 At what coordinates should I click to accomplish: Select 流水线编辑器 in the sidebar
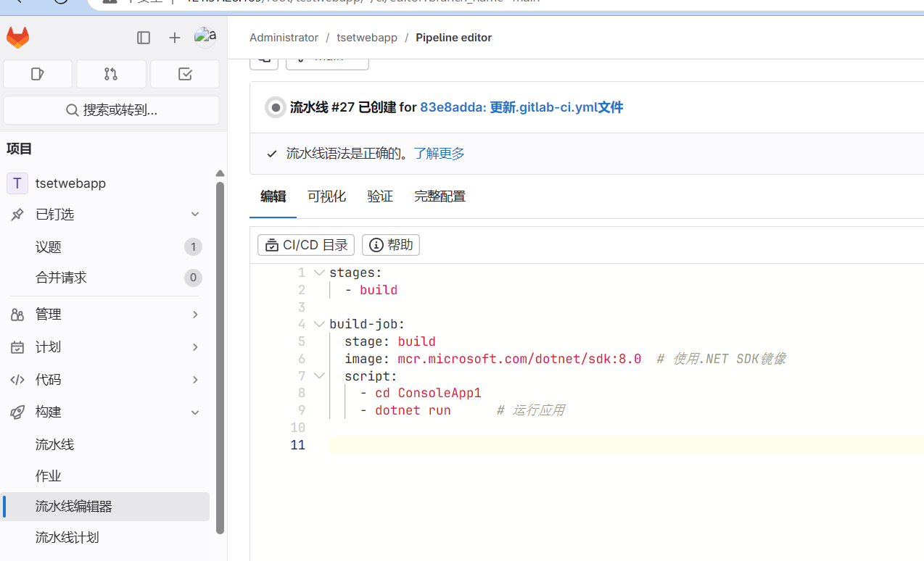click(x=106, y=507)
